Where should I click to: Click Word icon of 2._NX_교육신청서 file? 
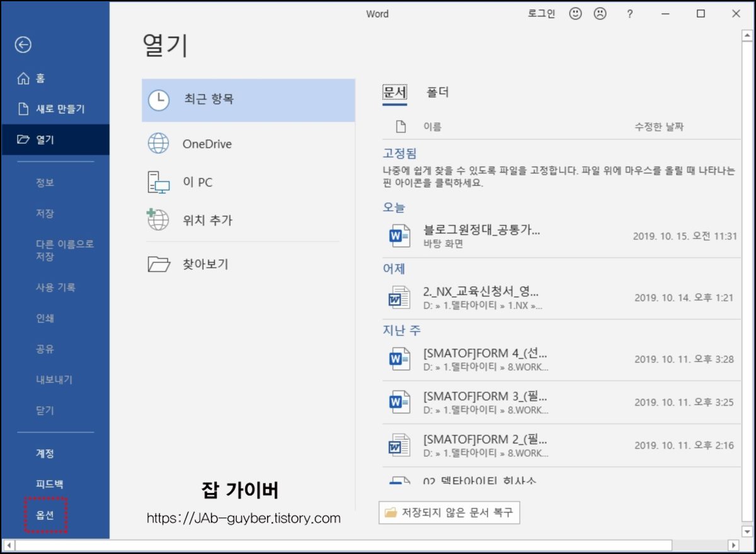pyautogui.click(x=399, y=297)
